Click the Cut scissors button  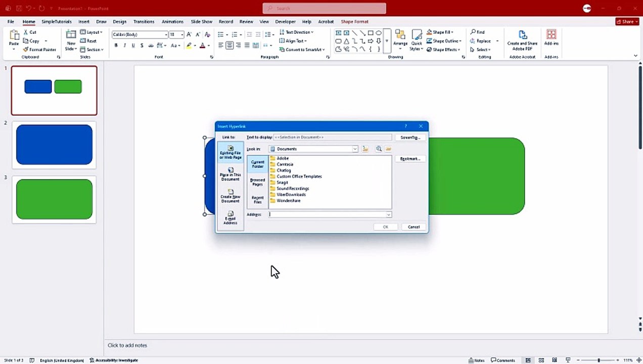click(x=30, y=32)
